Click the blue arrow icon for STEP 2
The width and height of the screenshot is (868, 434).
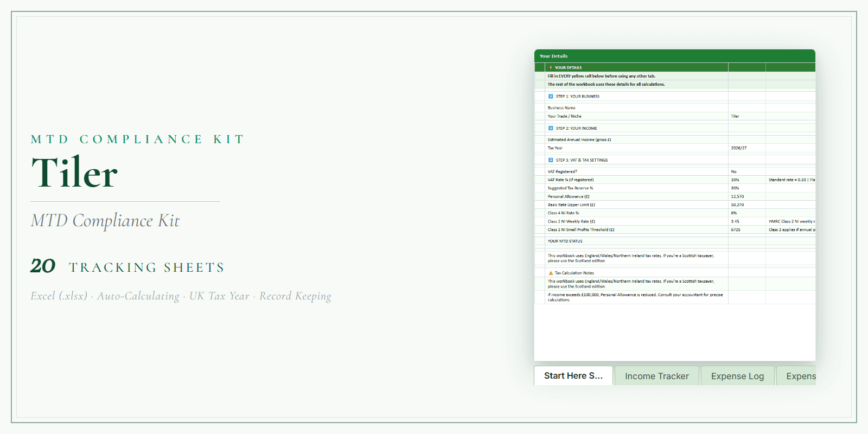click(x=551, y=128)
